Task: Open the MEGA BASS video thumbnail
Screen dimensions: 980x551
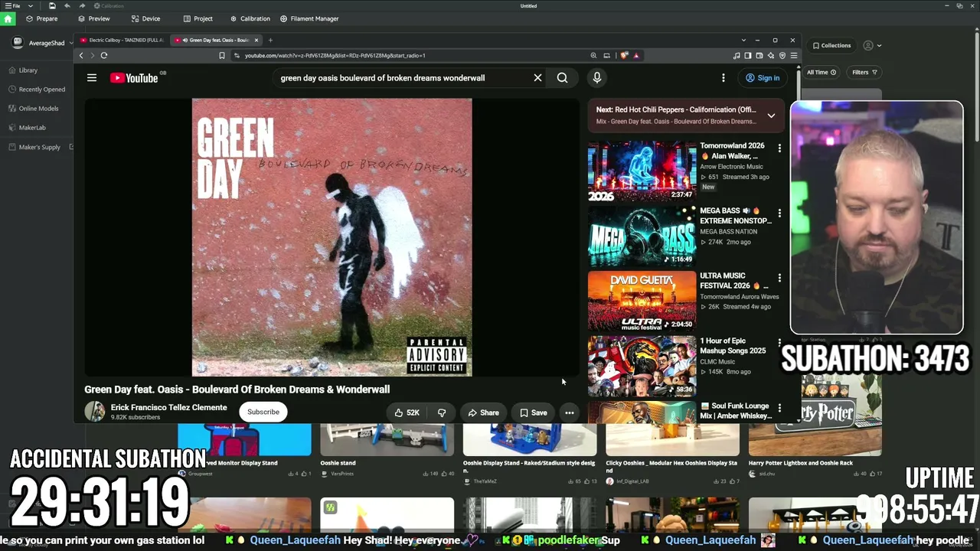Action: point(642,236)
